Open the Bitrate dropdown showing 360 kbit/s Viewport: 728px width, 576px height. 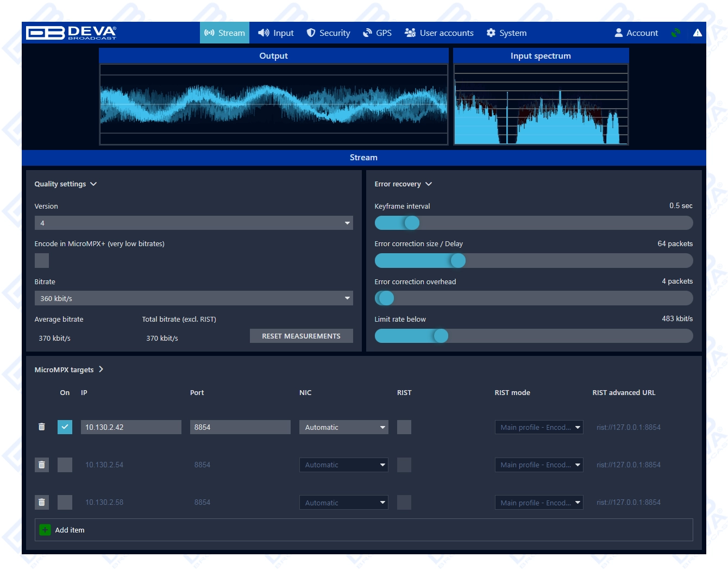193,298
